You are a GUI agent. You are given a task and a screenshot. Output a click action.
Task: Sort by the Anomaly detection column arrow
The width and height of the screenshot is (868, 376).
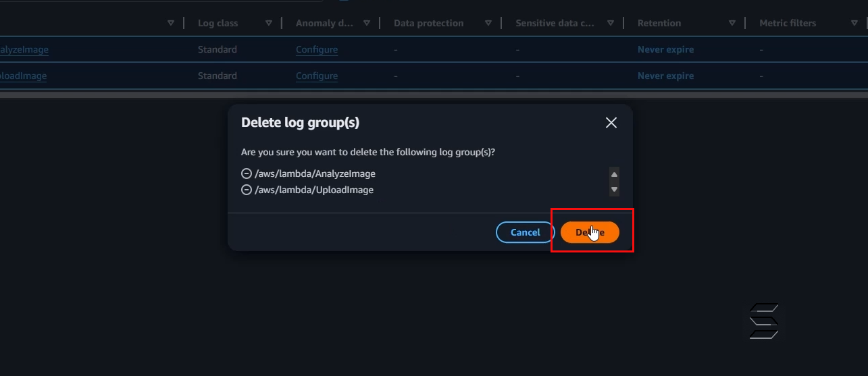pos(367,23)
